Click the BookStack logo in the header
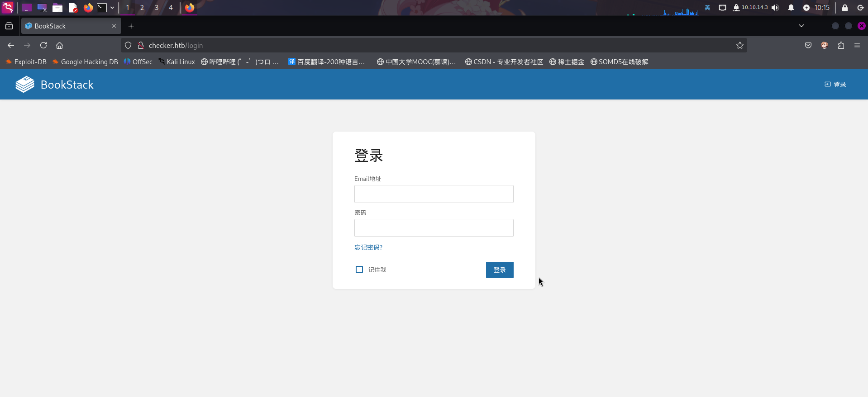Viewport: 868px width, 397px height. point(54,85)
